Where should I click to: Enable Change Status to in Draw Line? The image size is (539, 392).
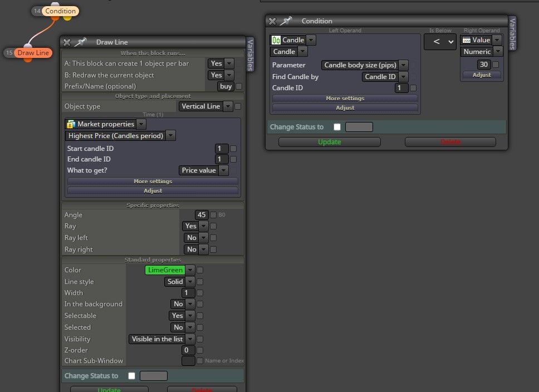[131, 376]
